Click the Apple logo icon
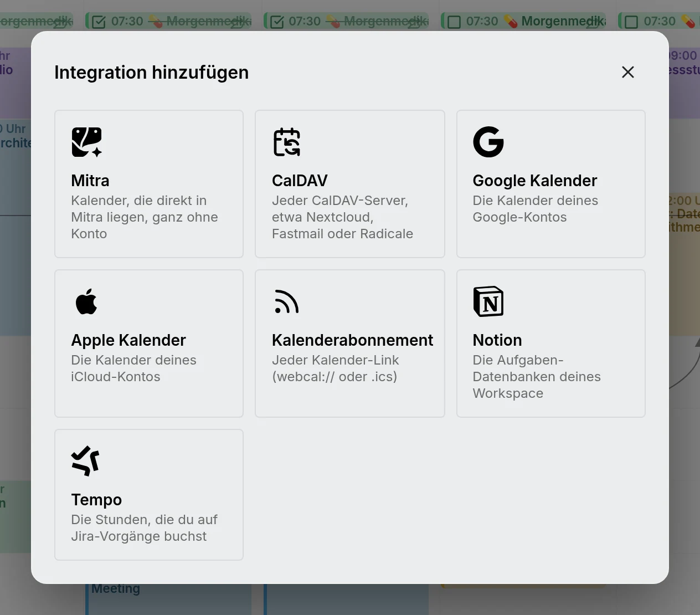This screenshot has height=615, width=700. (x=86, y=301)
